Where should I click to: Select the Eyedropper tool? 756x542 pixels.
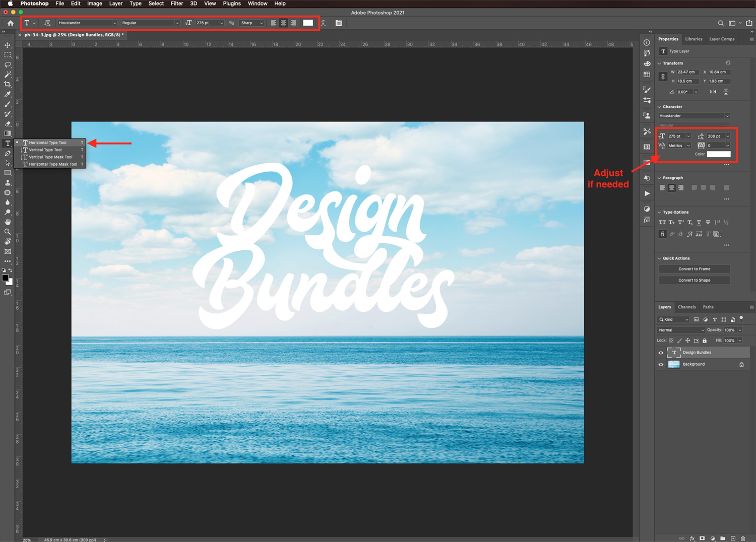pyautogui.click(x=8, y=94)
